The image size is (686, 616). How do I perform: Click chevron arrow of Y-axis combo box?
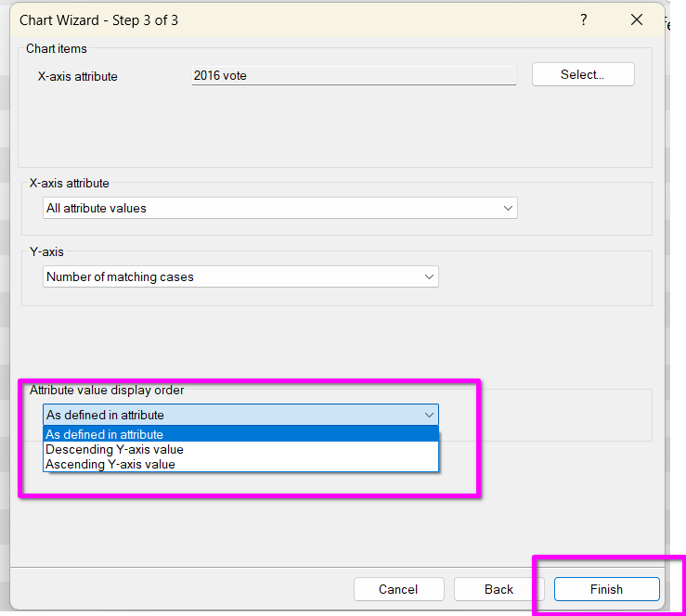pos(429,276)
